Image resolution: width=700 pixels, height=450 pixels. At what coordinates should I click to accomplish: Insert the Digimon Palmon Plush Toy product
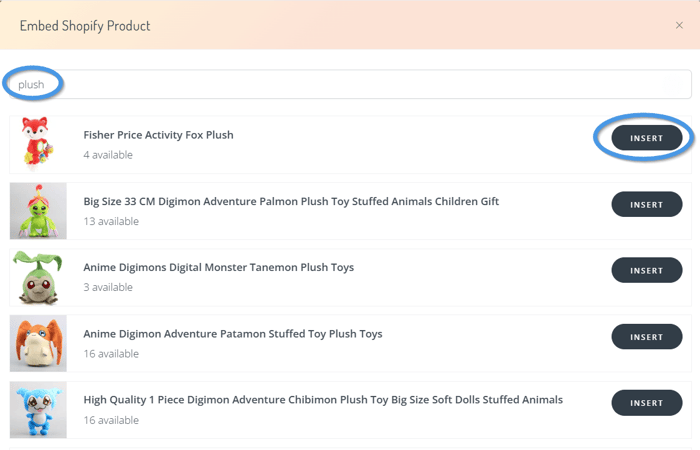(646, 204)
